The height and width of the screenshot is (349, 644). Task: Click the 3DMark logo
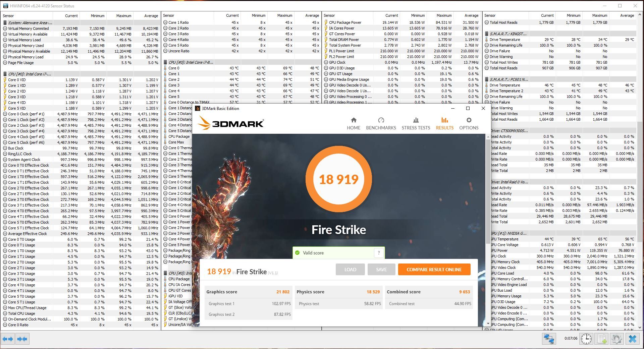tap(231, 123)
